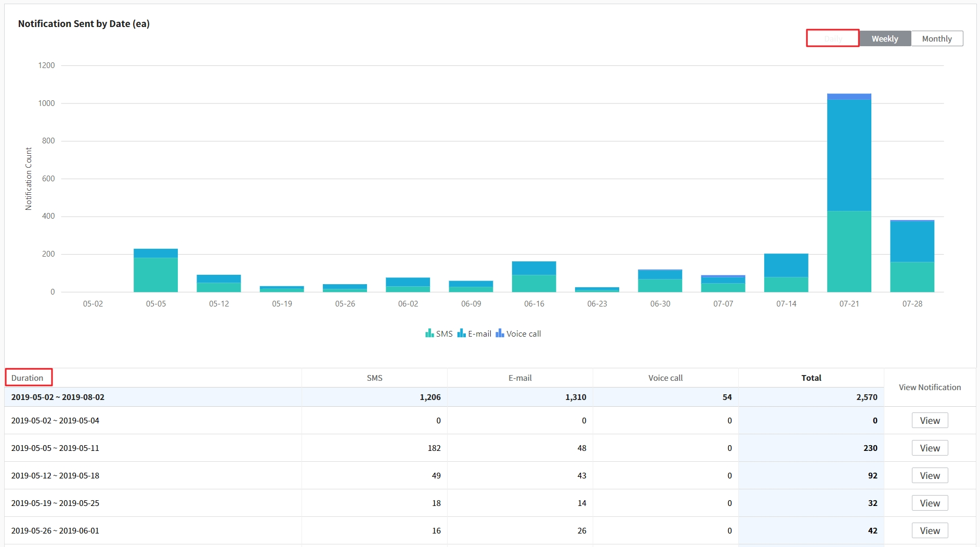
Task: Click the tallest bar at 07-21
Action: 849,156
